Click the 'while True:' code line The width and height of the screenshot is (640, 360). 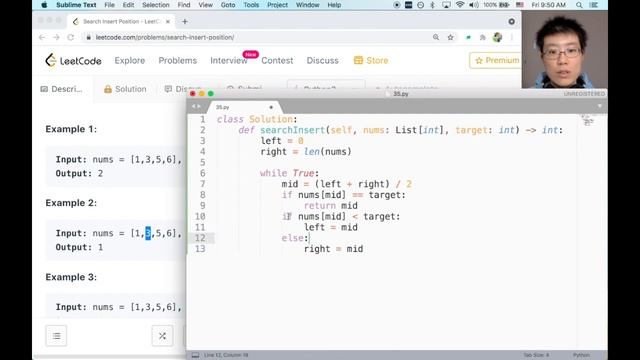(x=289, y=173)
